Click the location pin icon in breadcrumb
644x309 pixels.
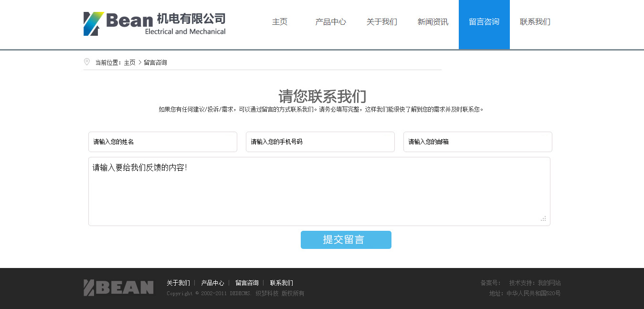(x=87, y=62)
